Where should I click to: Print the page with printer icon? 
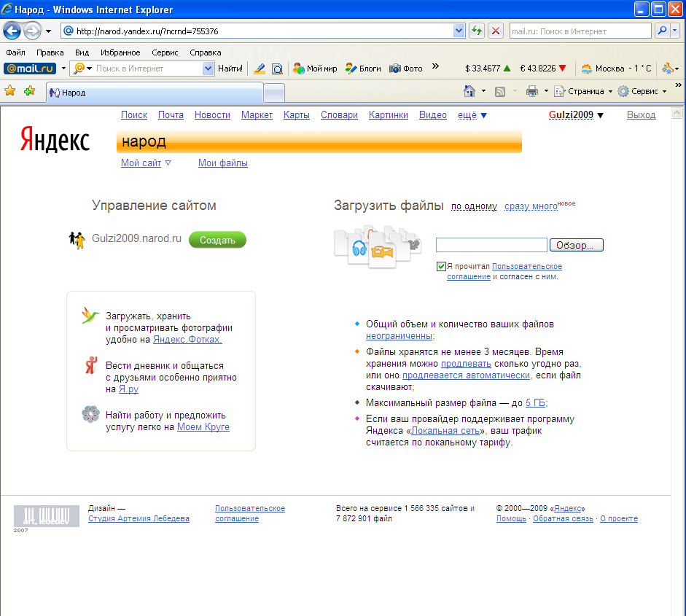pyautogui.click(x=532, y=91)
